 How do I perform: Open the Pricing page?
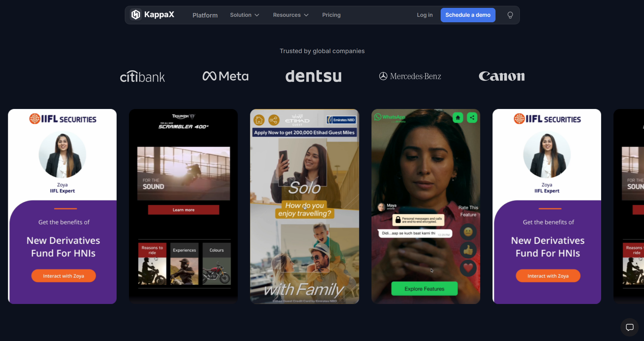[331, 15]
